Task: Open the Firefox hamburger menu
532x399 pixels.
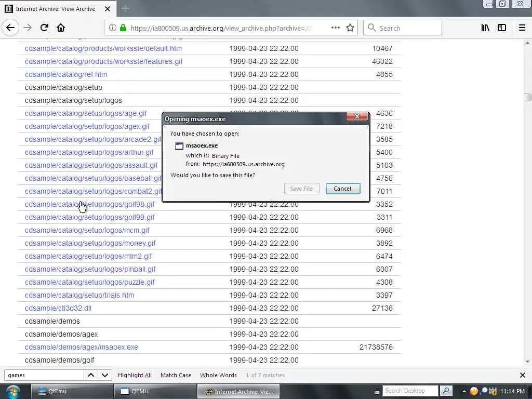Action: point(522,28)
